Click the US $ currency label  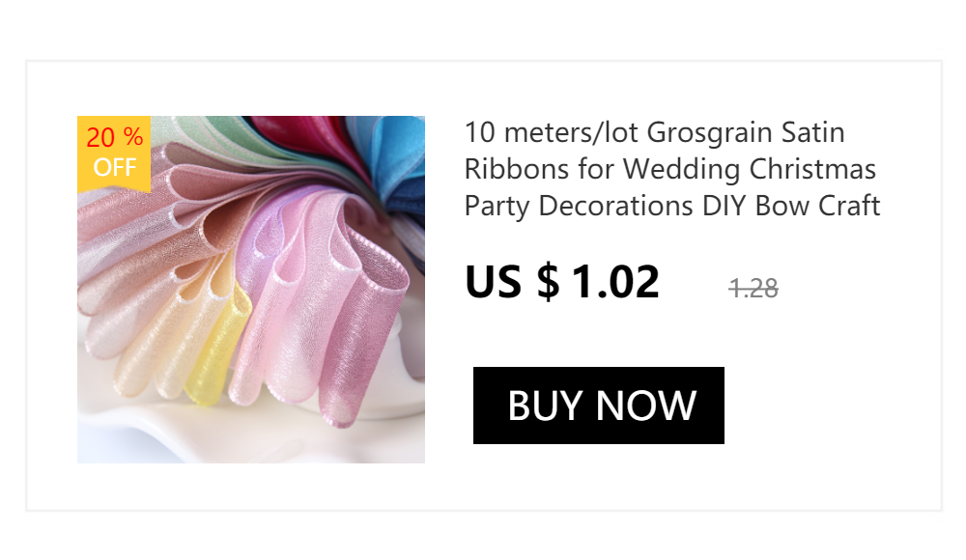[512, 282]
